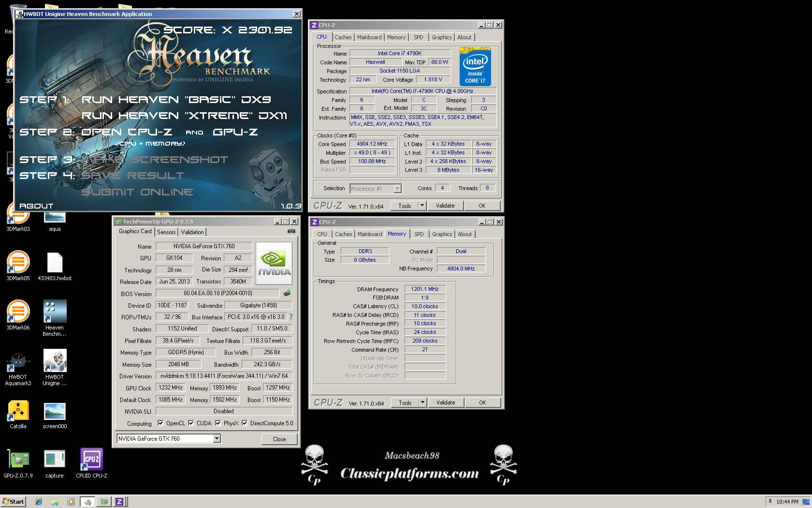This screenshot has height=508, width=812.
Task: Open the 3DMark06 desktop shortcut
Action: [18, 315]
